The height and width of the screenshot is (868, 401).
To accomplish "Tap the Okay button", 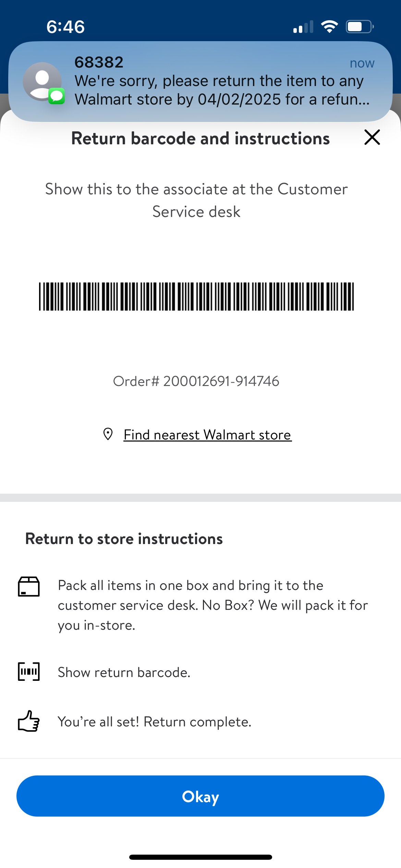I will tap(200, 796).
